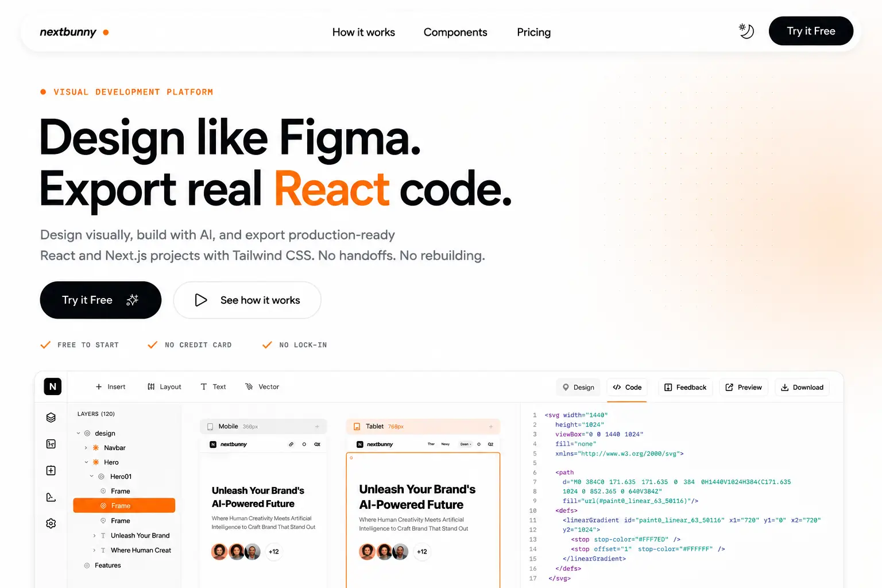Image resolution: width=882 pixels, height=588 pixels.
Task: Click the +12 badge in Tablet preview
Action: pos(422,552)
